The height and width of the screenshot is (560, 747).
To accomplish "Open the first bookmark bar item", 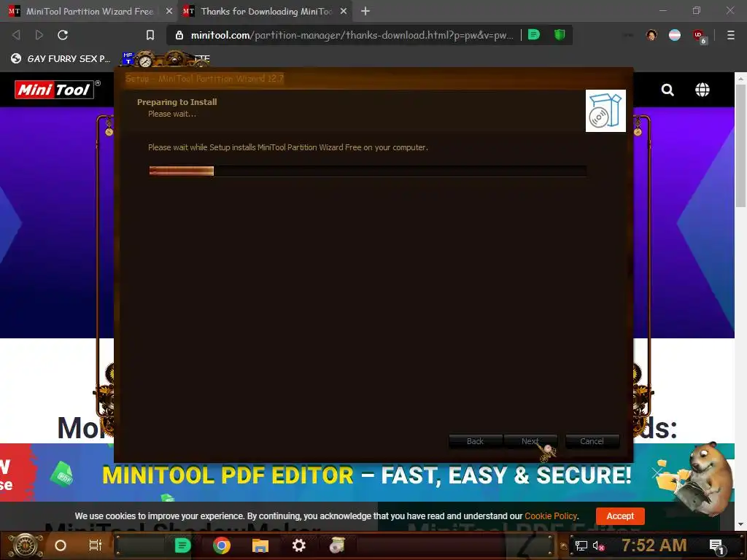I will coord(61,58).
